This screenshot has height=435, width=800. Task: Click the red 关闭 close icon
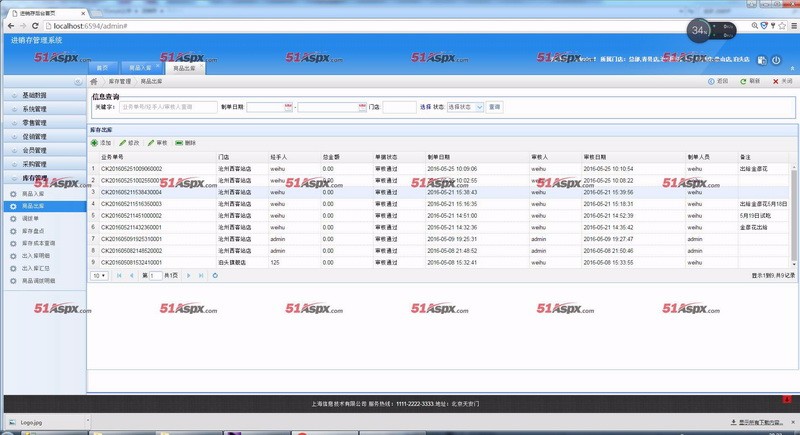[776, 82]
